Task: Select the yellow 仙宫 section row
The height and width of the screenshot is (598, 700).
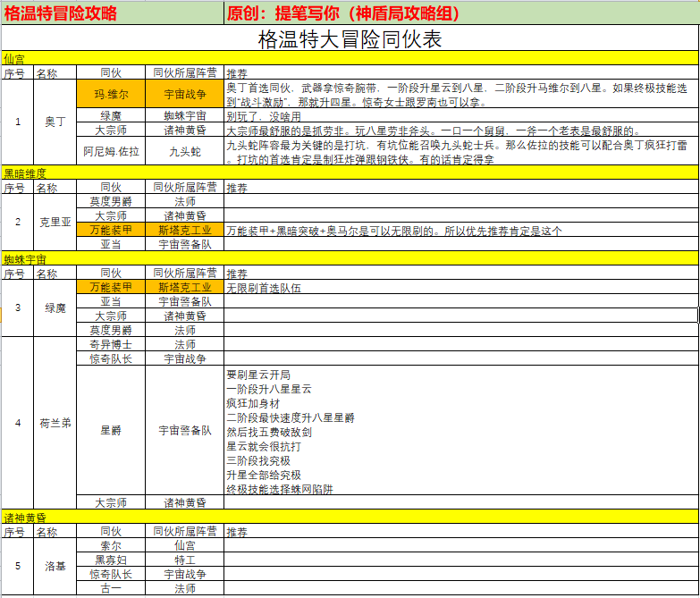Action: [350, 58]
